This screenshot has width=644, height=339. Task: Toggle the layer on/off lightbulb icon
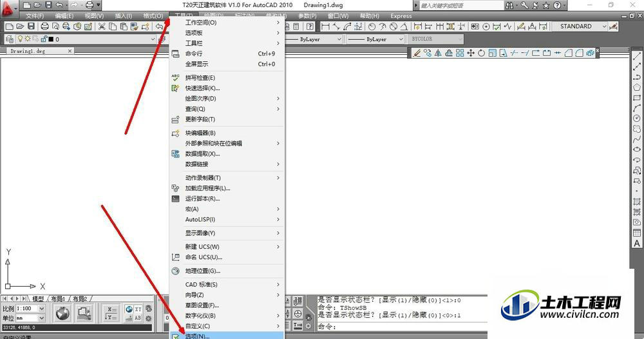(20, 39)
